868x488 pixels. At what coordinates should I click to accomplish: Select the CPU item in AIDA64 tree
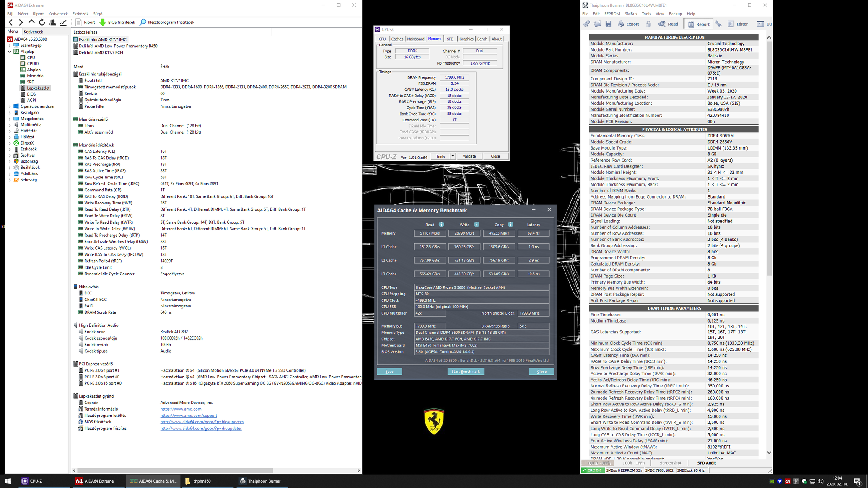[31, 57]
